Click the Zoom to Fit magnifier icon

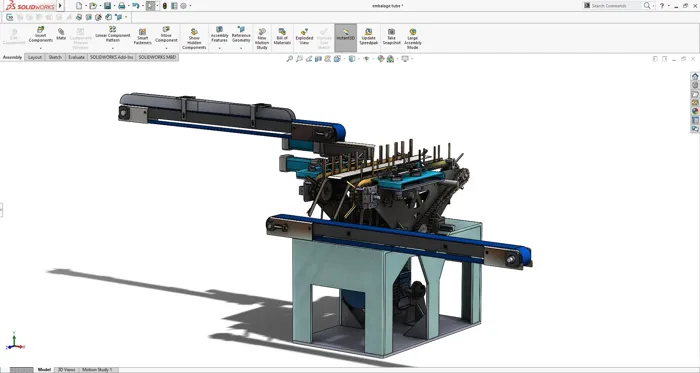pos(290,58)
